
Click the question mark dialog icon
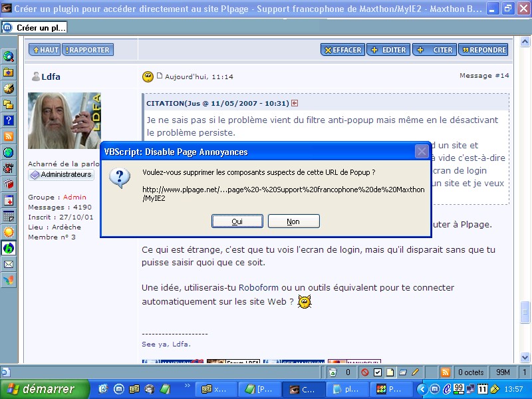tap(120, 178)
